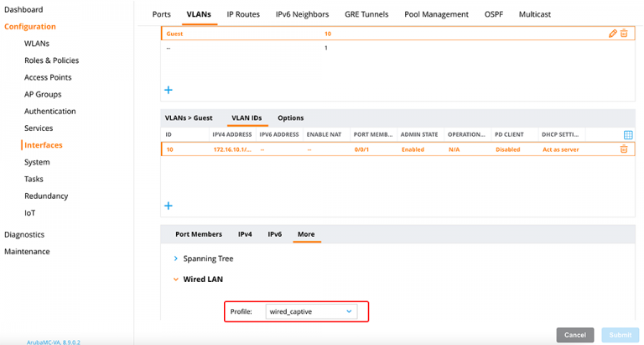Delete the Guest VLAN row trash icon
This screenshot has width=644, height=345.
tap(624, 34)
